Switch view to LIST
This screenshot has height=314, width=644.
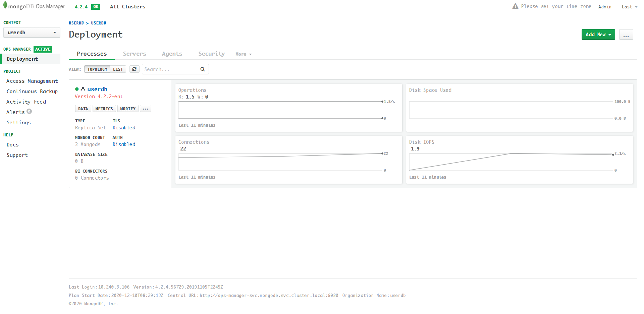(x=118, y=69)
